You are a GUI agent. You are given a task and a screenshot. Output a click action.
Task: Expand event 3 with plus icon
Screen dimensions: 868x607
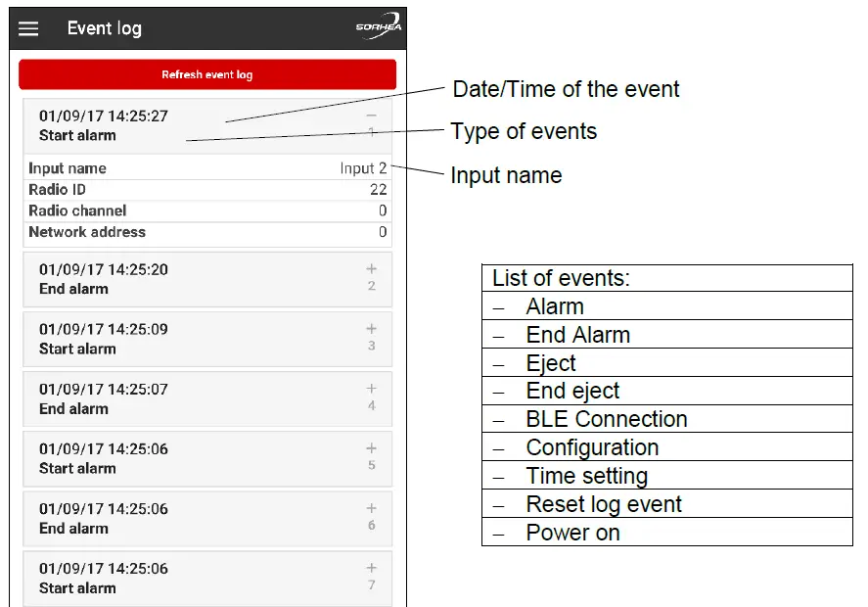pyautogui.click(x=372, y=329)
